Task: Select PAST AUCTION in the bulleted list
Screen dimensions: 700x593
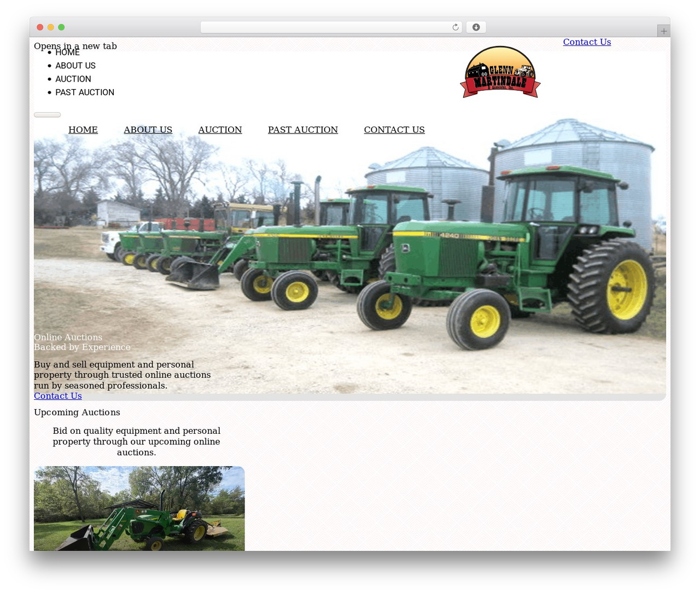Action: pos(85,92)
